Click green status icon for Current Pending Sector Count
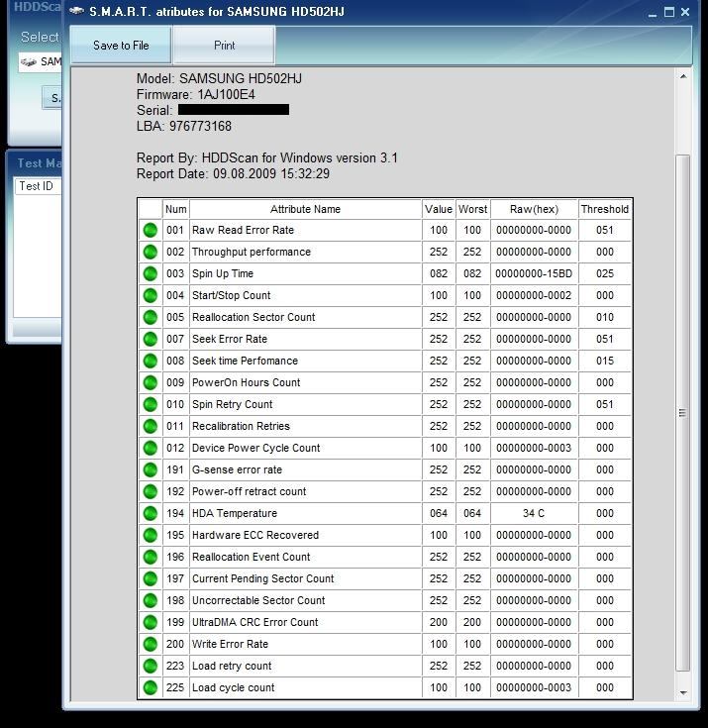Screen dimensions: 708x728 coord(150,579)
